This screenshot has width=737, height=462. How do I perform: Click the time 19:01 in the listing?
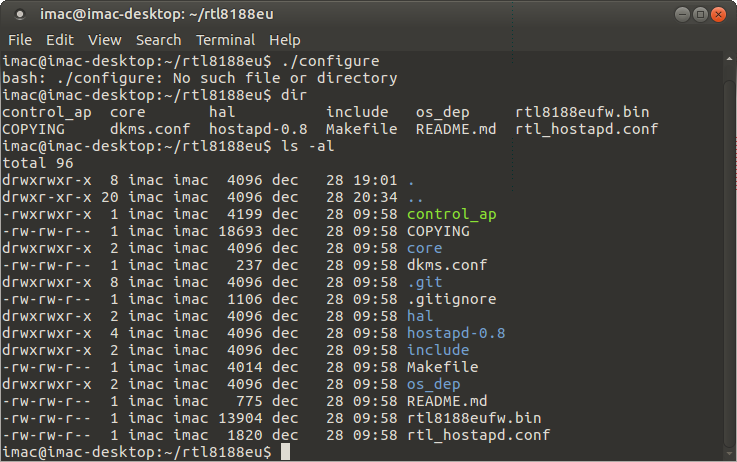[x=376, y=180]
